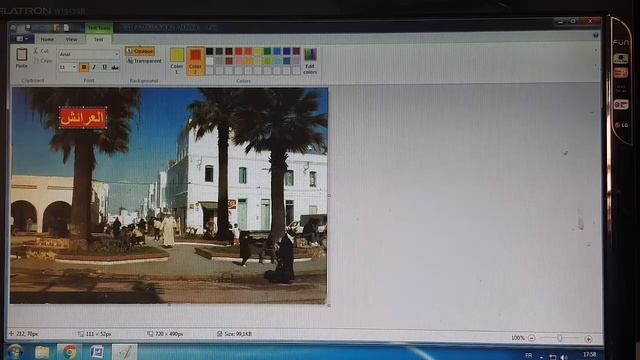Pick the brown color swatch
The image size is (640, 360).
click(x=229, y=61)
